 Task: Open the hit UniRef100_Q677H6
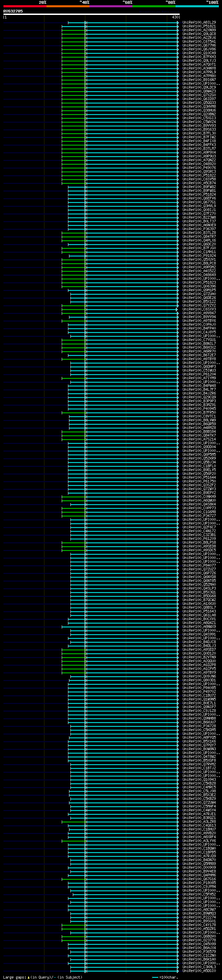coord(199,45)
